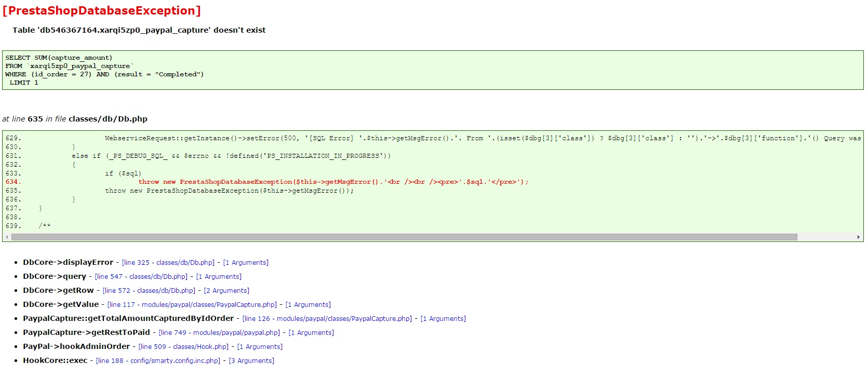Click stack entry 'HookCore::exec'
This screenshot has width=868, height=377.
[x=55, y=360]
